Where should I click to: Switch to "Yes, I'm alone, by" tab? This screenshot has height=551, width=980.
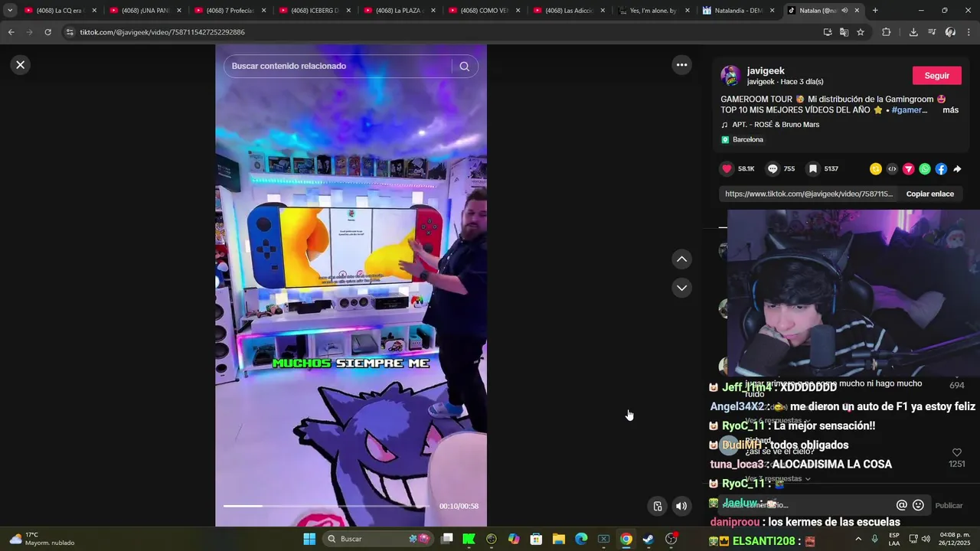(653, 11)
